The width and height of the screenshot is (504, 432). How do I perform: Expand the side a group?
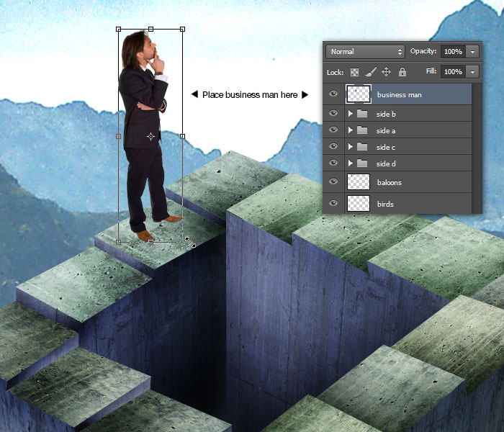click(351, 130)
